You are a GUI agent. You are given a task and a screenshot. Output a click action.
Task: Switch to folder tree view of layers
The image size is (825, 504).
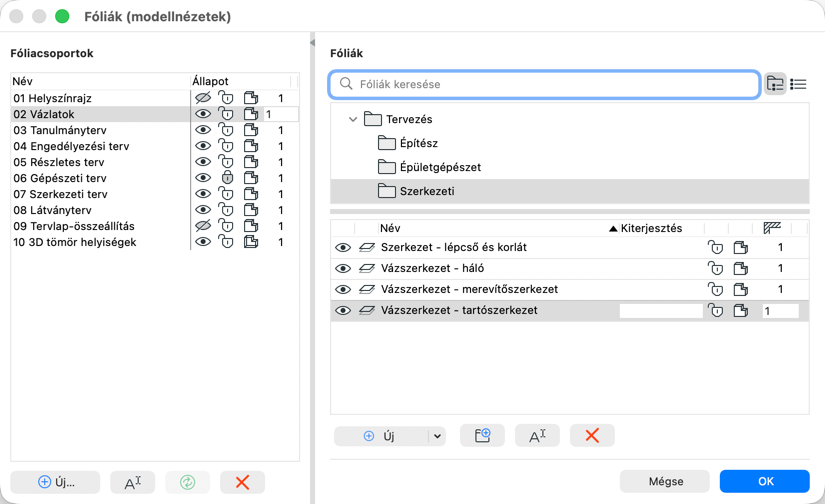pyautogui.click(x=775, y=84)
